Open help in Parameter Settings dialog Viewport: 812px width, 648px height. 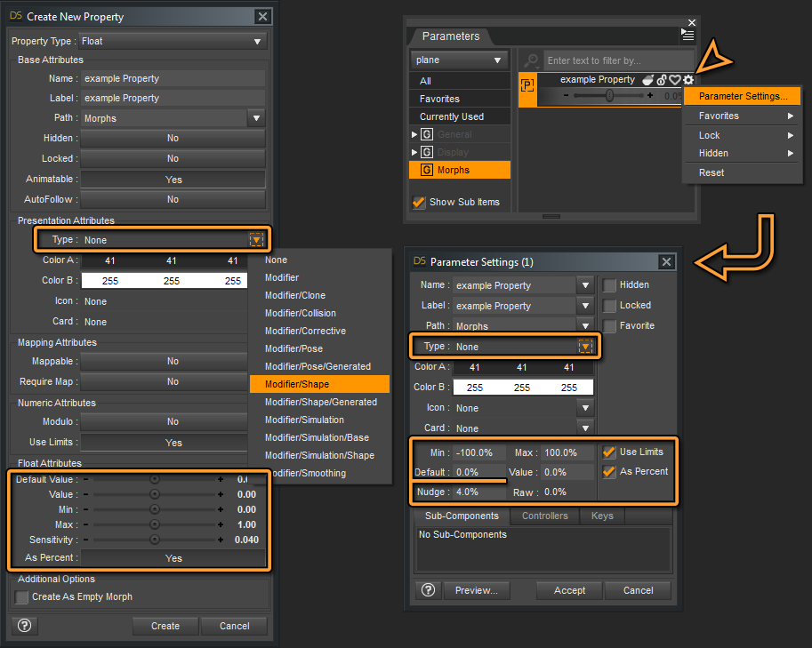click(429, 590)
